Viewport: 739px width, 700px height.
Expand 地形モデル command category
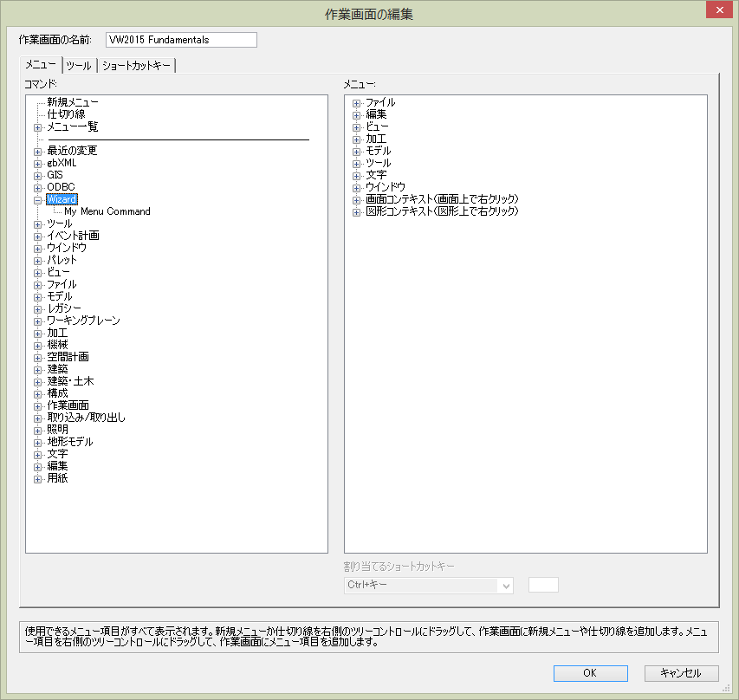coord(38,442)
